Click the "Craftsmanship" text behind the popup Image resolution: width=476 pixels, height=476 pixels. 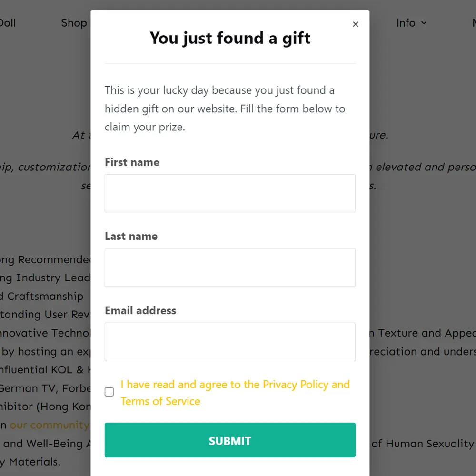45,296
